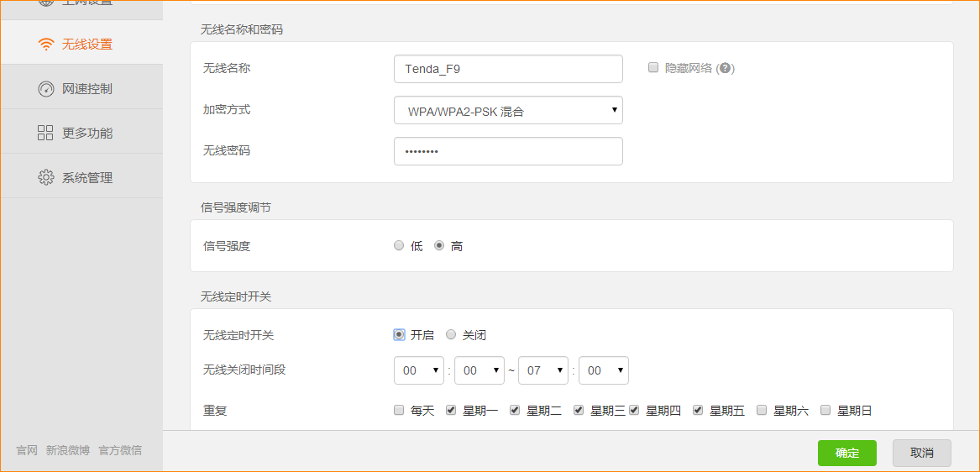This screenshot has height=472, width=980.
Task: Click the speedometer icon for 网速控制
Action: [46, 89]
